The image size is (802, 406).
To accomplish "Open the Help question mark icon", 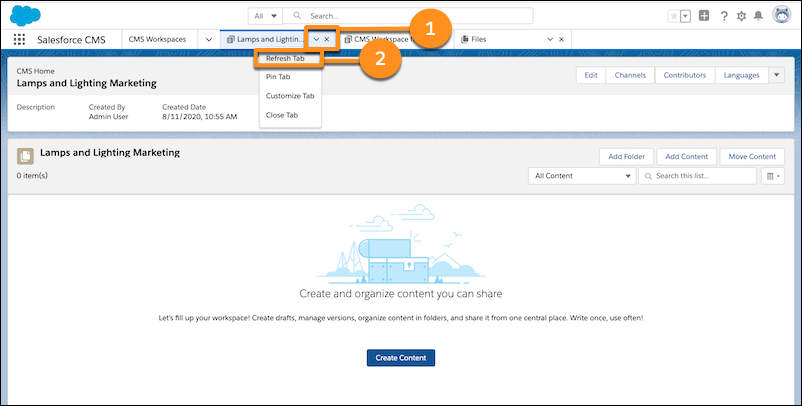I will tap(724, 16).
